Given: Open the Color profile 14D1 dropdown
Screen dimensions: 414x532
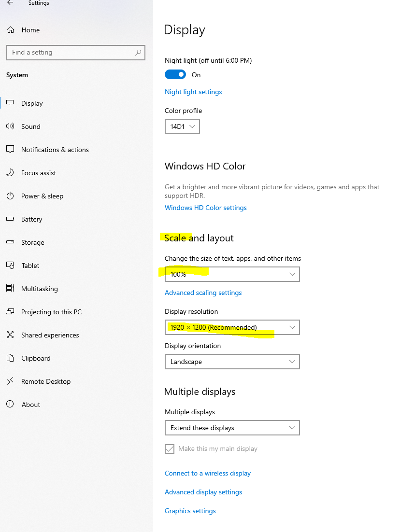Looking at the screenshot, I should (182, 126).
